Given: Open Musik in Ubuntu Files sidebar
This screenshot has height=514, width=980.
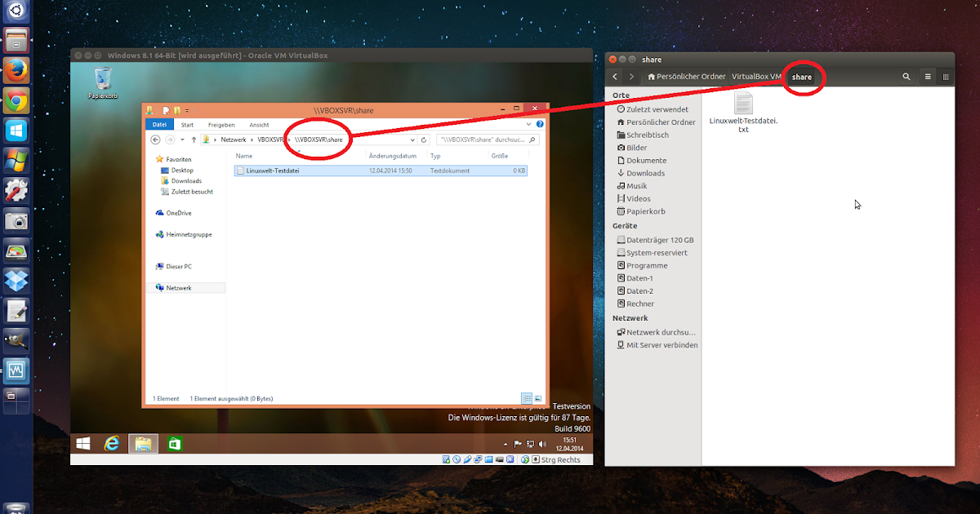Looking at the screenshot, I should (x=632, y=186).
